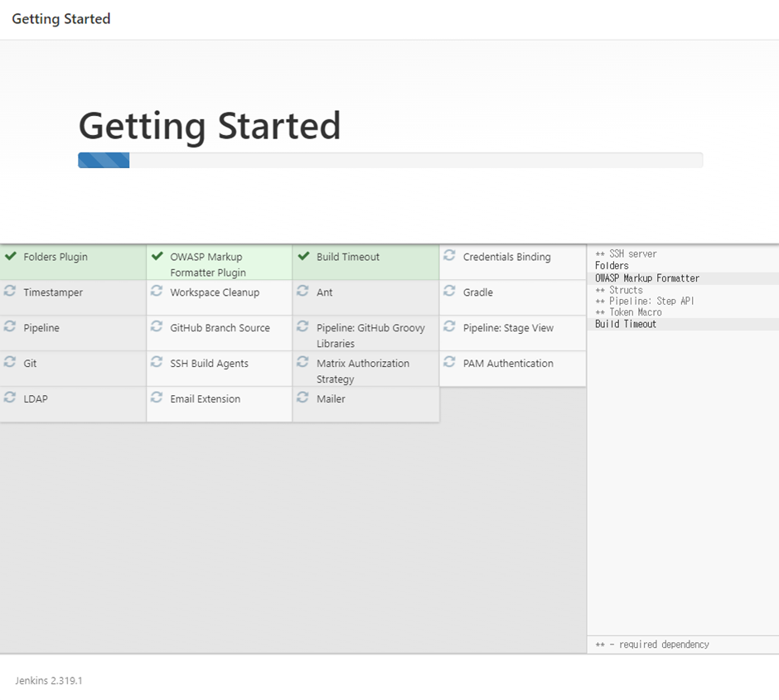Click the sync icon for SSH Build Agents

coord(157,362)
